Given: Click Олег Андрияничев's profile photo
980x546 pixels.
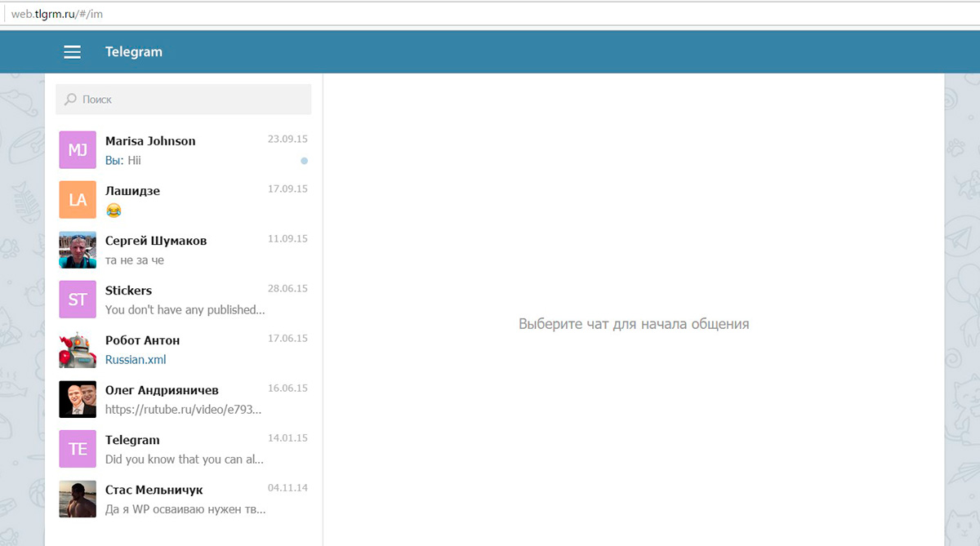Looking at the screenshot, I should point(78,399).
